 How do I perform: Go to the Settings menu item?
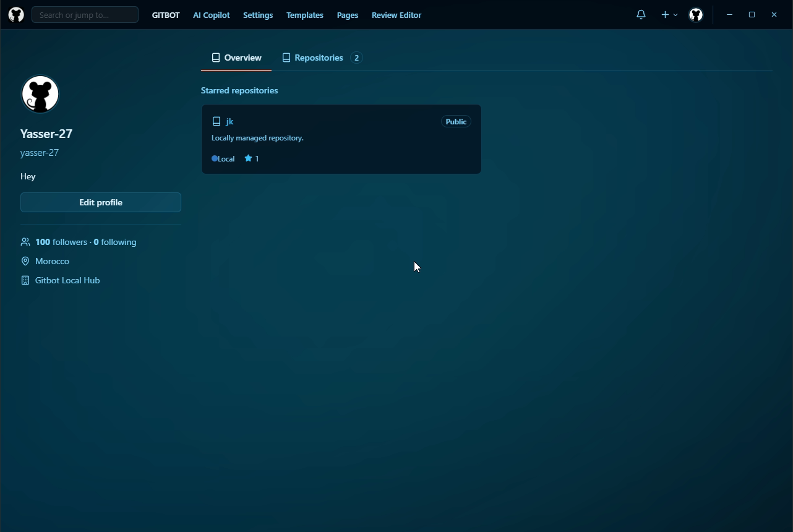click(x=258, y=15)
